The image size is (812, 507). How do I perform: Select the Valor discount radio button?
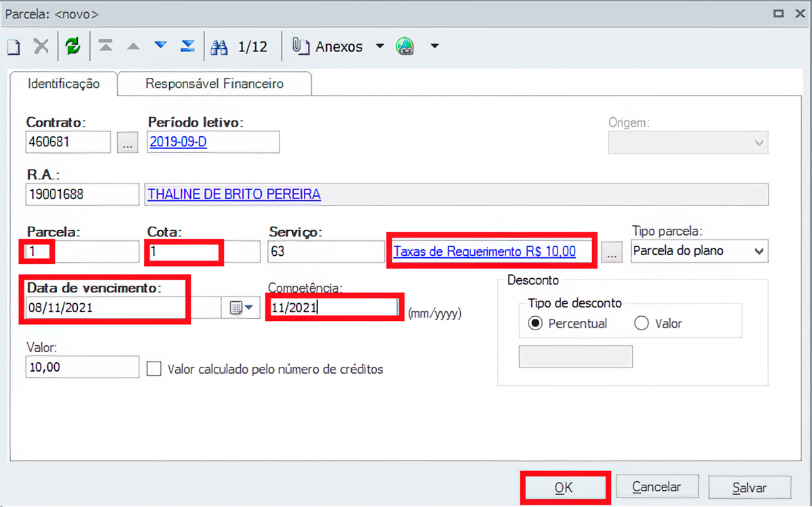[x=641, y=324]
